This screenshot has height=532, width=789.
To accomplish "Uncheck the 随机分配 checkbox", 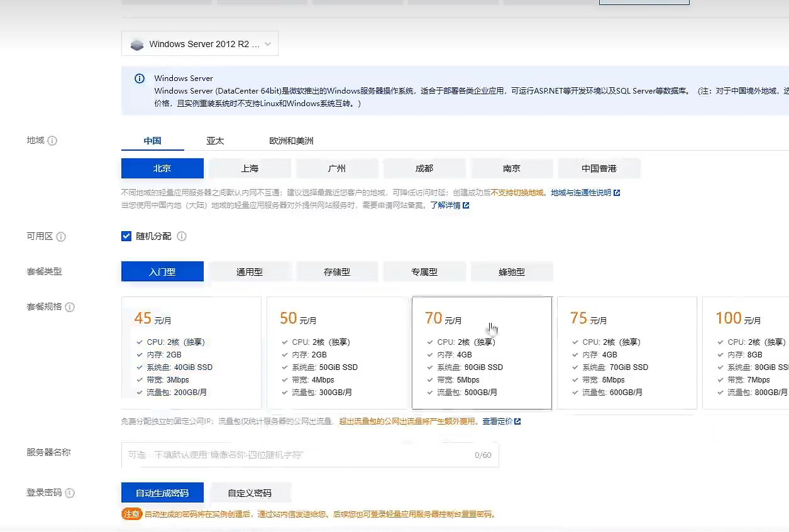I will click(x=126, y=237).
